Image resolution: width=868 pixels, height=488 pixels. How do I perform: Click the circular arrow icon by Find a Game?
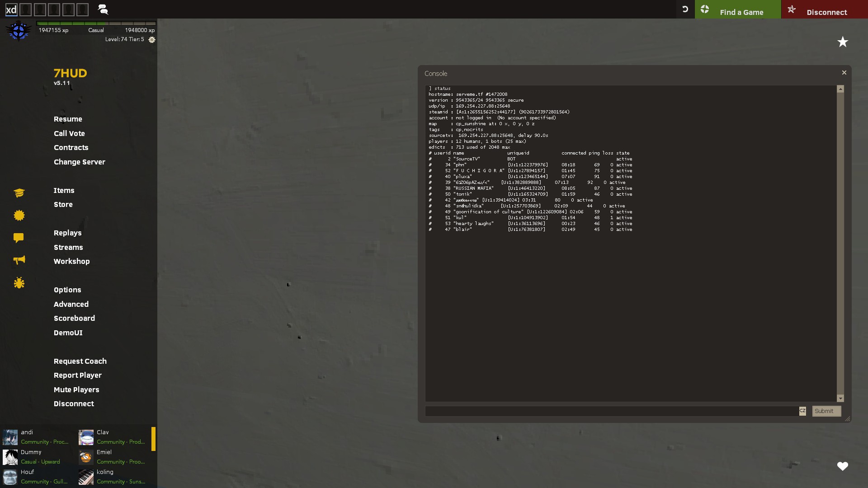[x=685, y=9]
